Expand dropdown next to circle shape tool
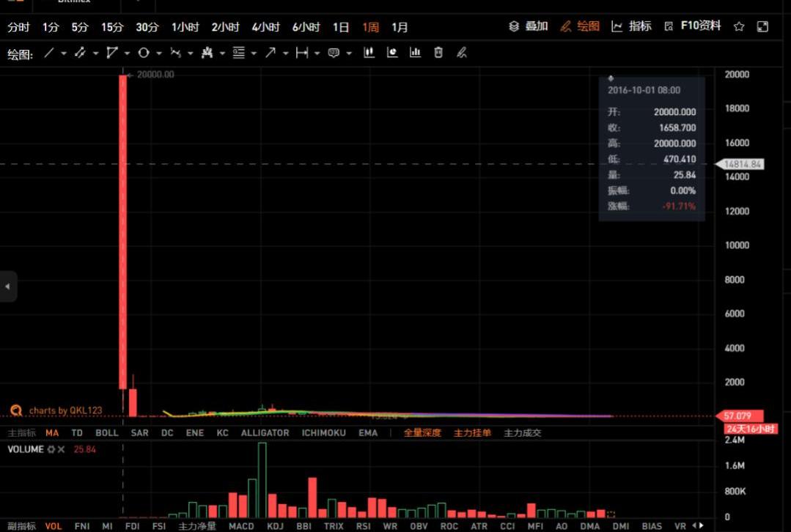 pyautogui.click(x=159, y=53)
